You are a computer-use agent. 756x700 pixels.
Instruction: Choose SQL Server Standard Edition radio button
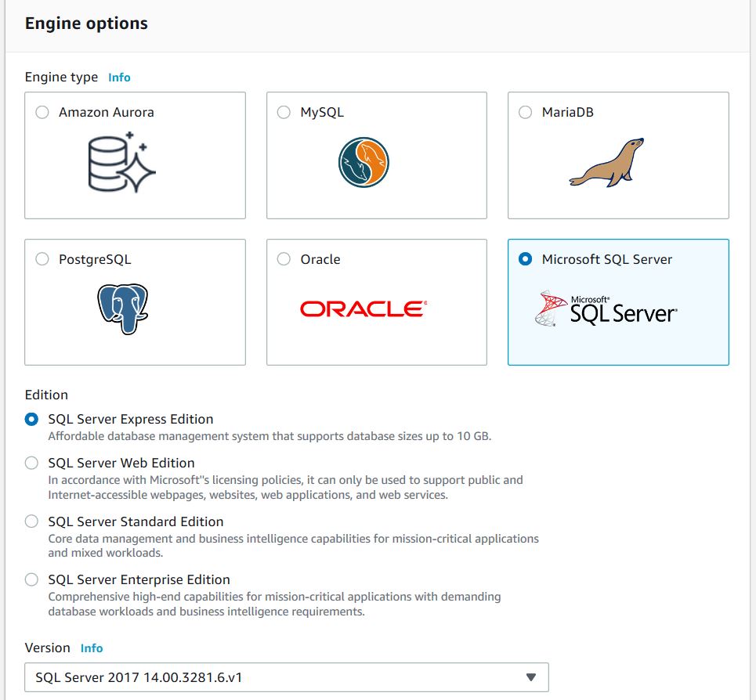click(32, 521)
